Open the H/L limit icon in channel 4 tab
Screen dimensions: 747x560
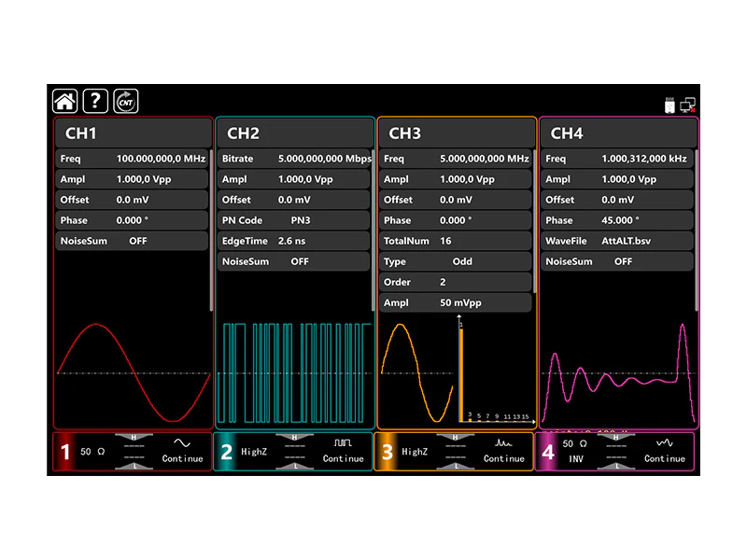tap(616, 452)
